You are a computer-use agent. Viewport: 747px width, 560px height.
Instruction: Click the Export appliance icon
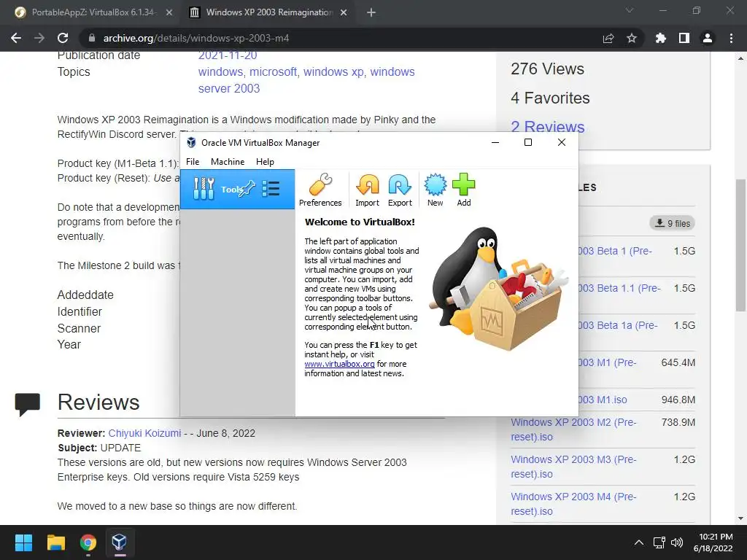tap(400, 190)
